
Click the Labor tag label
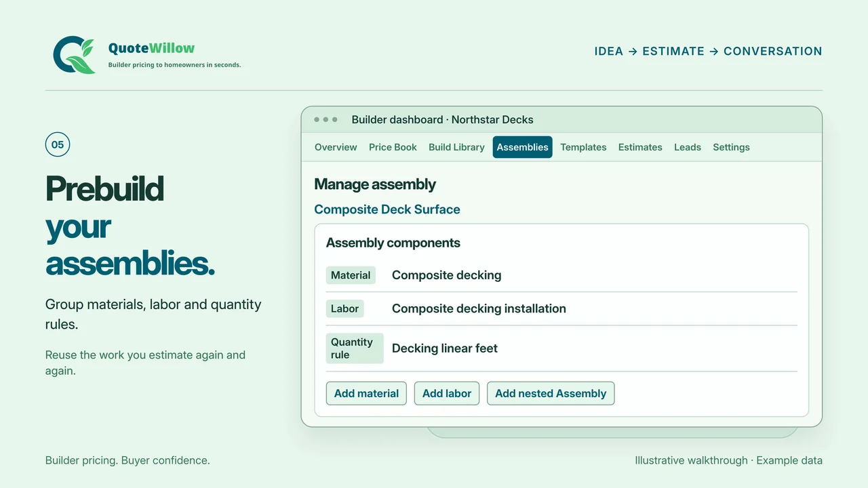pos(344,308)
